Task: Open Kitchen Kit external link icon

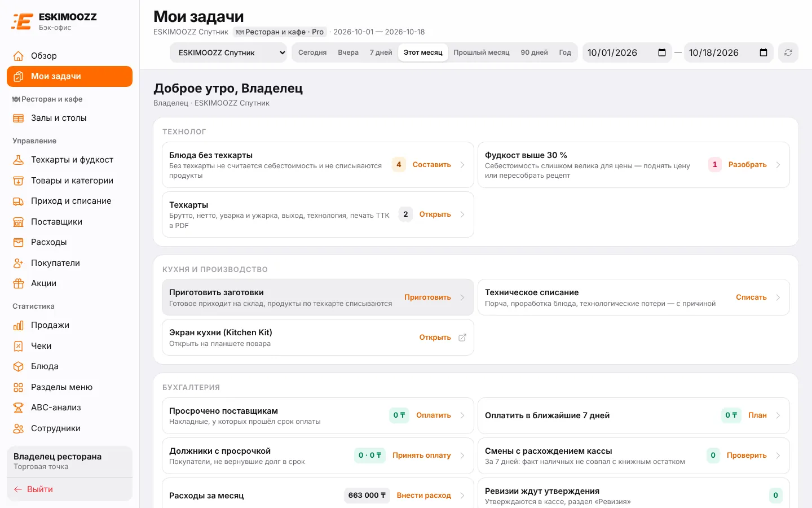Action: (462, 338)
